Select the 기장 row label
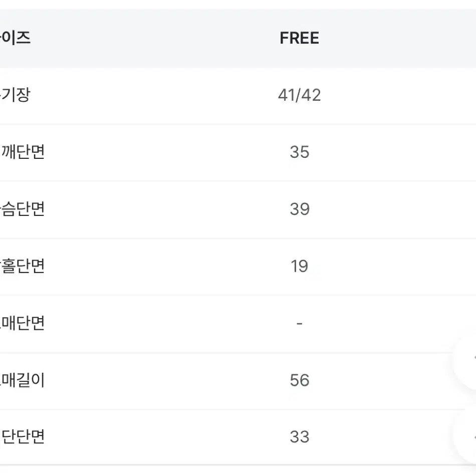The width and height of the screenshot is (476, 476). pyautogui.click(x=15, y=95)
